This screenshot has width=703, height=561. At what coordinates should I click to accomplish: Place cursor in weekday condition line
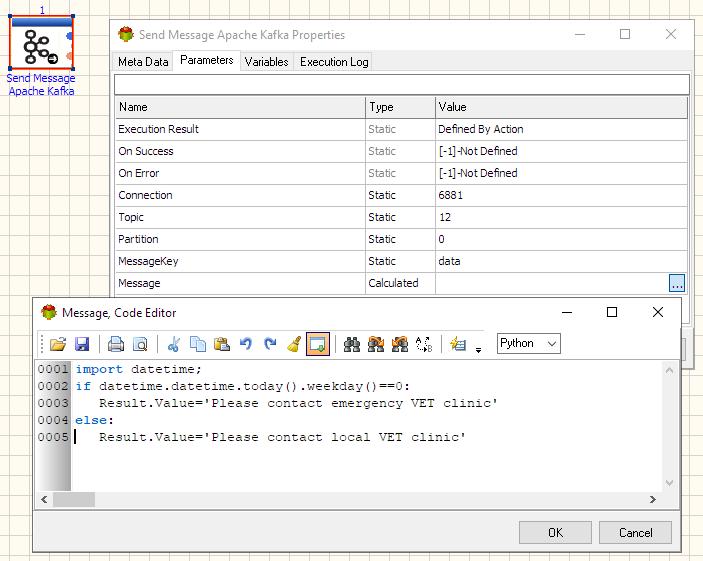click(x=242, y=386)
